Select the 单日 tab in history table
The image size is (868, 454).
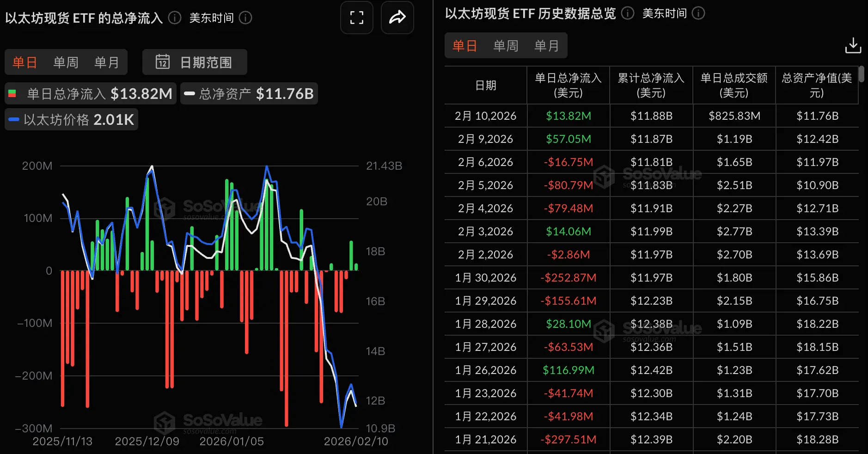[x=465, y=46]
